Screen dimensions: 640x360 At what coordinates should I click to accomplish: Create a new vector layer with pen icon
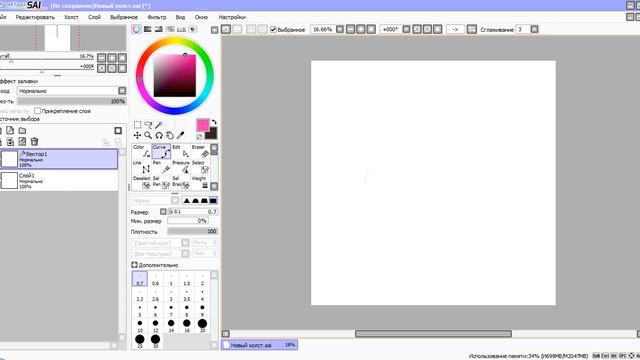point(10,131)
